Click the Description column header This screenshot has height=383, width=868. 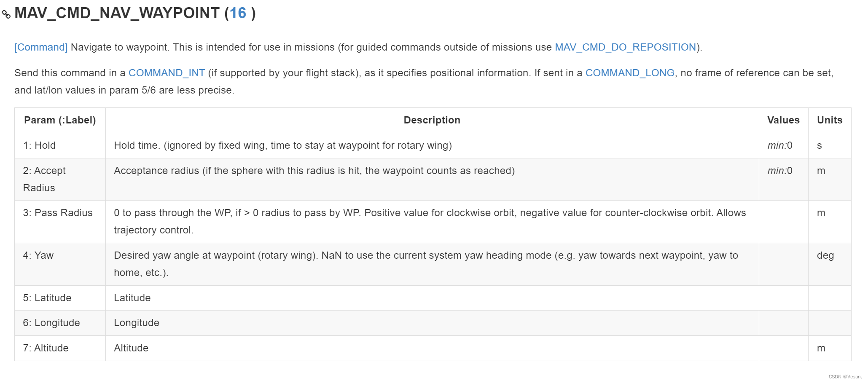(x=432, y=120)
